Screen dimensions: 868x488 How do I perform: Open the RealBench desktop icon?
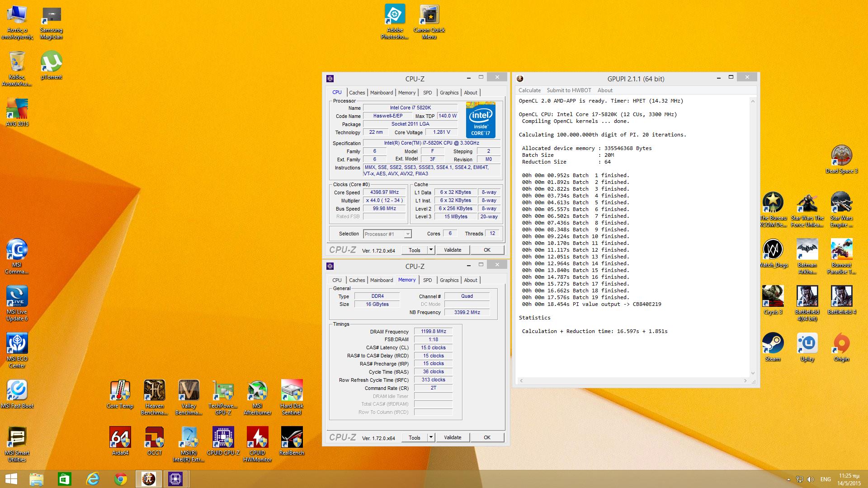[292, 441]
